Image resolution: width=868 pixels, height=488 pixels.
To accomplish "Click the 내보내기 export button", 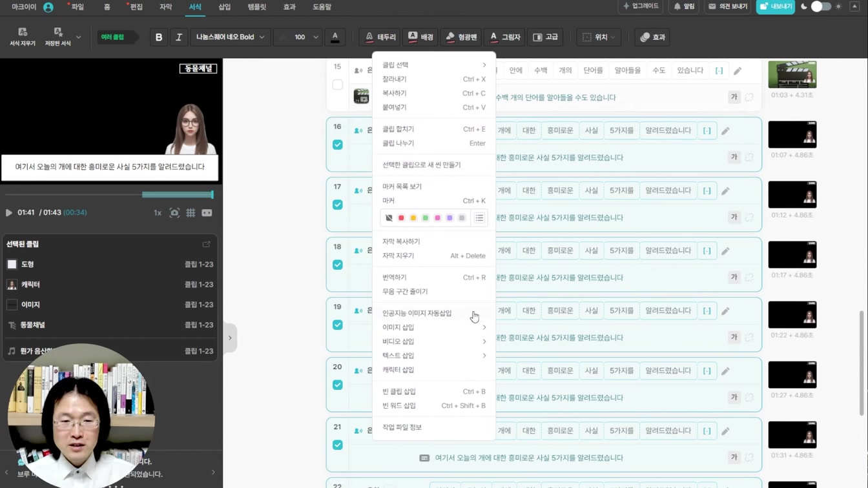I will coord(776,6).
